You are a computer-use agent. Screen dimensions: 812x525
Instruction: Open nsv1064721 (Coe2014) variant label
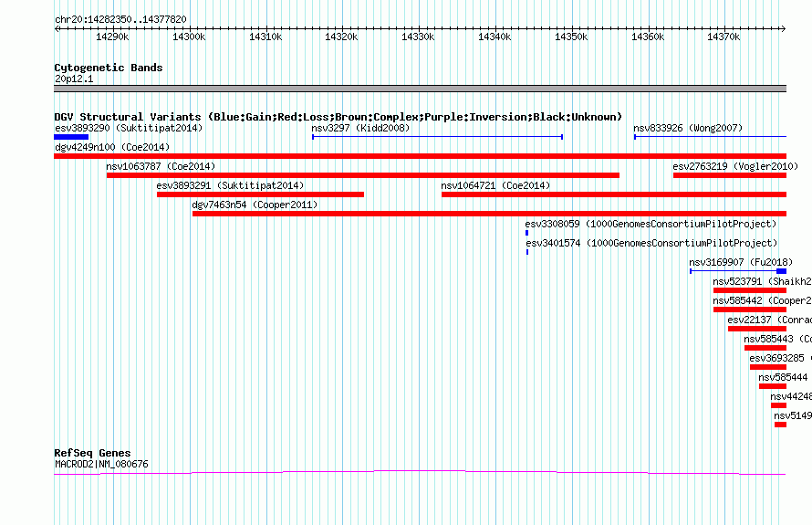495,185
